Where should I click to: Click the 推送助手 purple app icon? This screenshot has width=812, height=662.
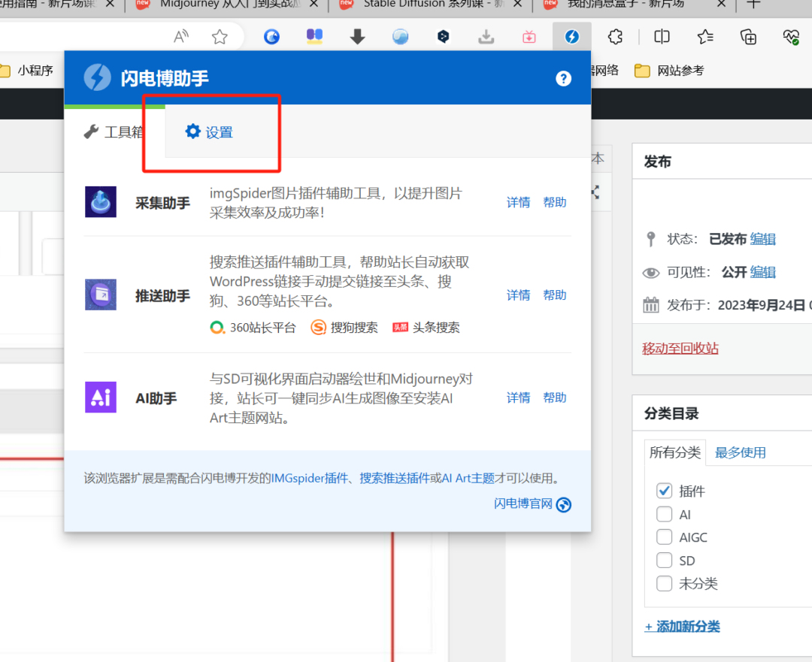click(x=101, y=295)
